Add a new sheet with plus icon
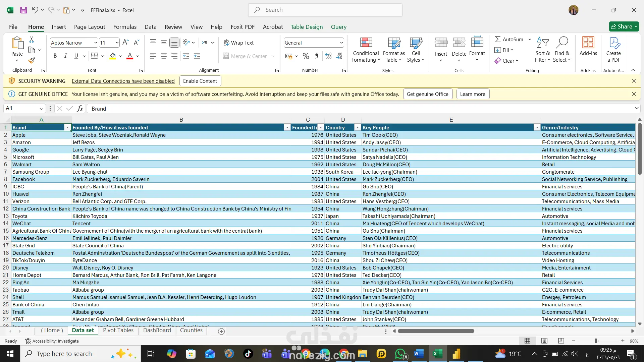Screen dimensions: 644x362 point(221,331)
